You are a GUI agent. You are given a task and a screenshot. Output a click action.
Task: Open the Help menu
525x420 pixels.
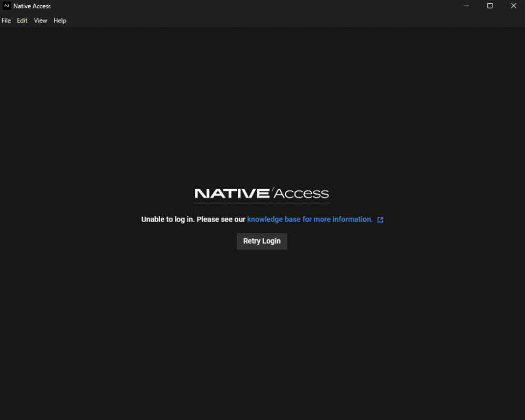(60, 20)
